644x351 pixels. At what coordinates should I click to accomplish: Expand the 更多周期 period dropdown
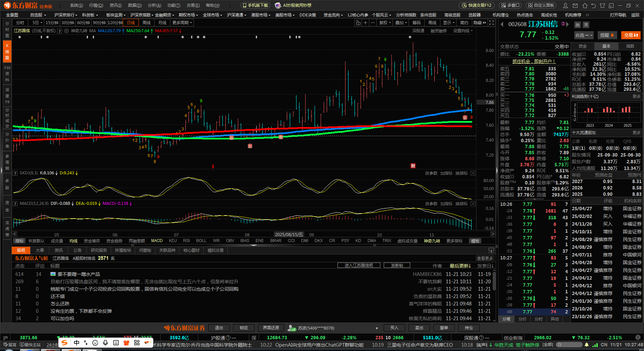(182, 23)
